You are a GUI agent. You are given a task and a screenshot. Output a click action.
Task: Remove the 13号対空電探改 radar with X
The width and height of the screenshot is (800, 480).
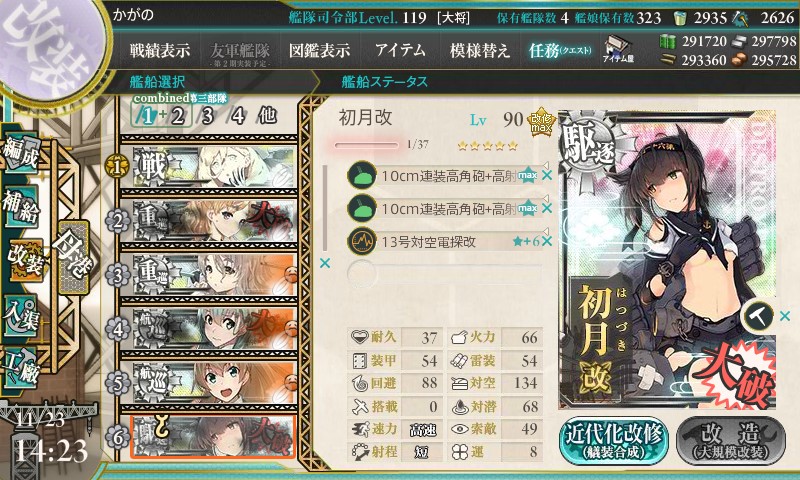tap(547, 241)
